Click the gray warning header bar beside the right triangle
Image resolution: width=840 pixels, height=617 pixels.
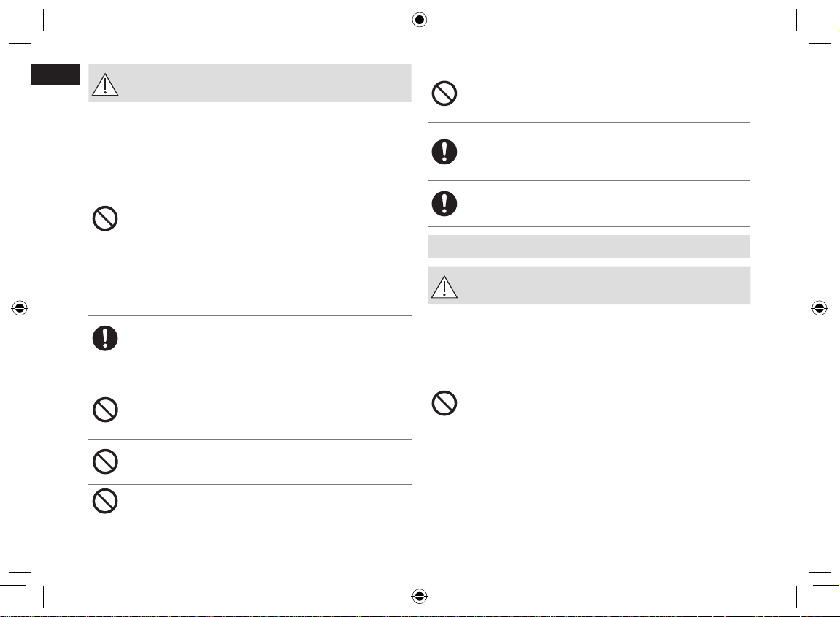click(589, 285)
